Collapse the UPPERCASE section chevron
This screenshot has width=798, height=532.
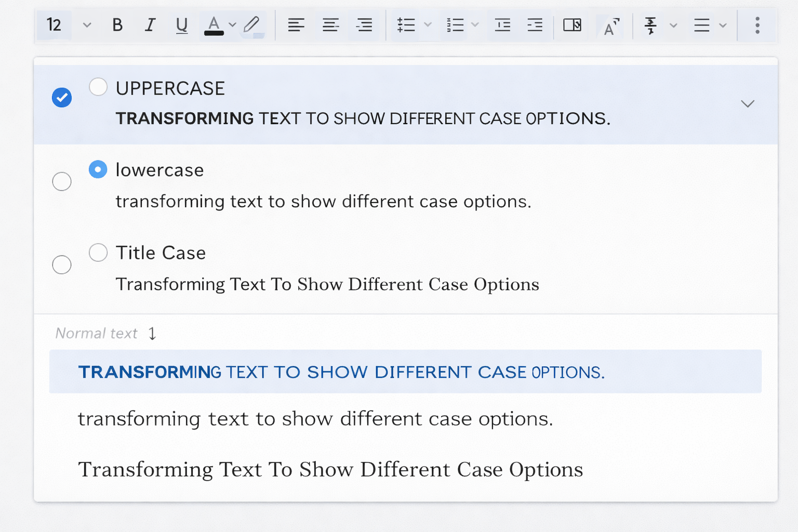(x=748, y=103)
